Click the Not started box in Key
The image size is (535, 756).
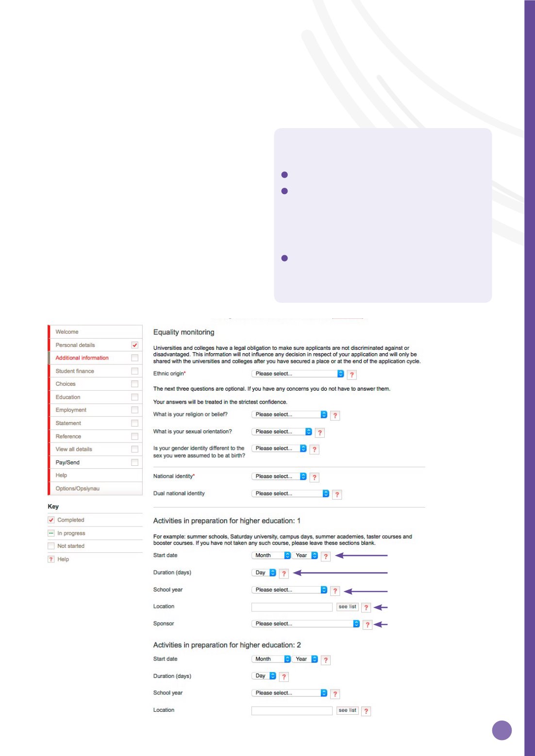(x=51, y=546)
